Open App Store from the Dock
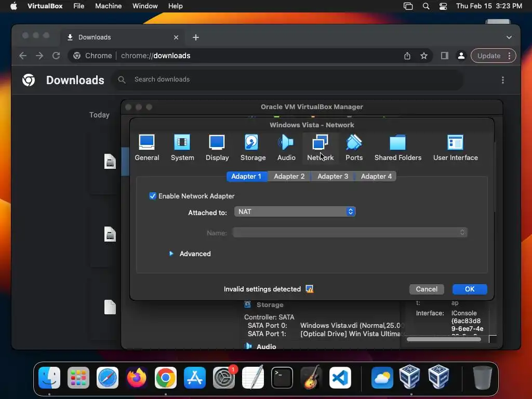The height and width of the screenshot is (399, 532). (195, 378)
